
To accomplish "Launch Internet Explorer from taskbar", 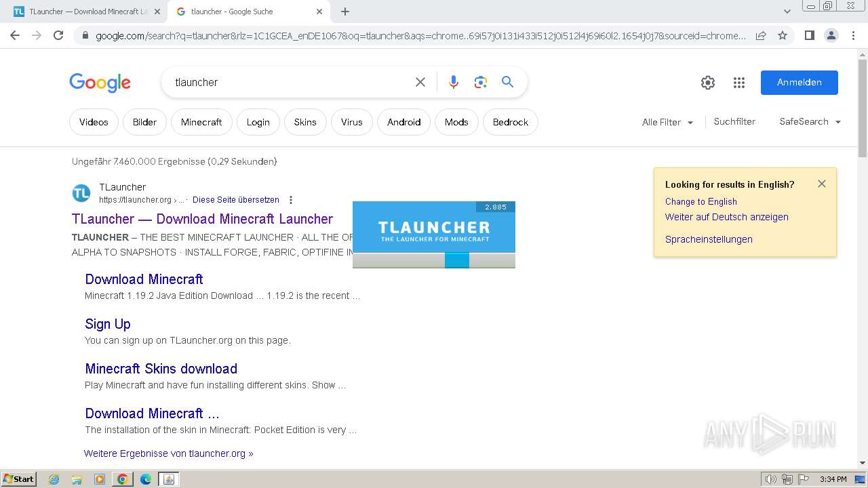I will (x=54, y=479).
